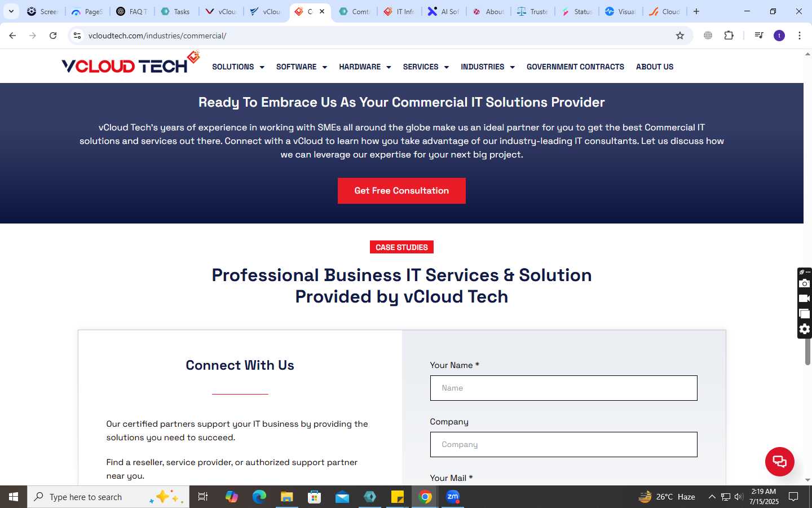This screenshot has width=812, height=508.
Task: Open the Mail app from the taskbar
Action: pos(342,497)
